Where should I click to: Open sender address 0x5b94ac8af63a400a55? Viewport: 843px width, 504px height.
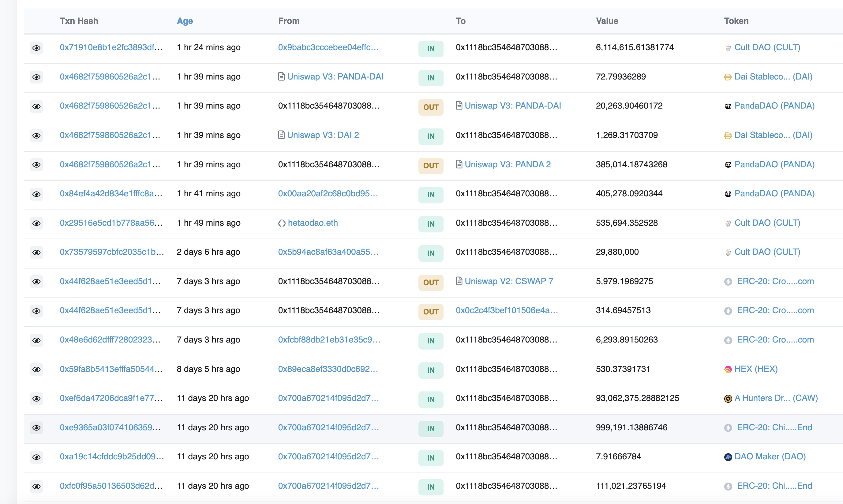pyautogui.click(x=328, y=252)
